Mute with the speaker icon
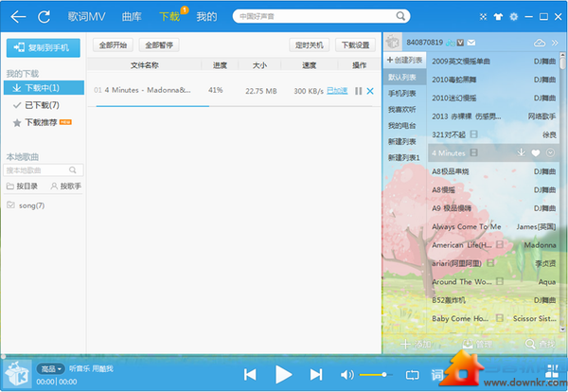 tap(347, 375)
